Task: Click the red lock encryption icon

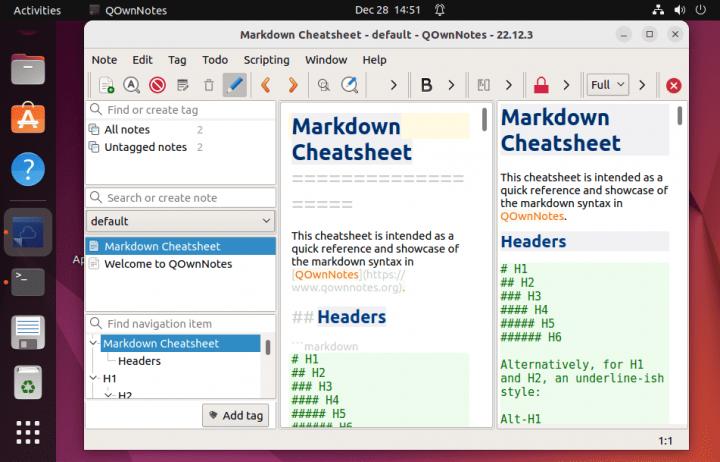Action: [541, 85]
